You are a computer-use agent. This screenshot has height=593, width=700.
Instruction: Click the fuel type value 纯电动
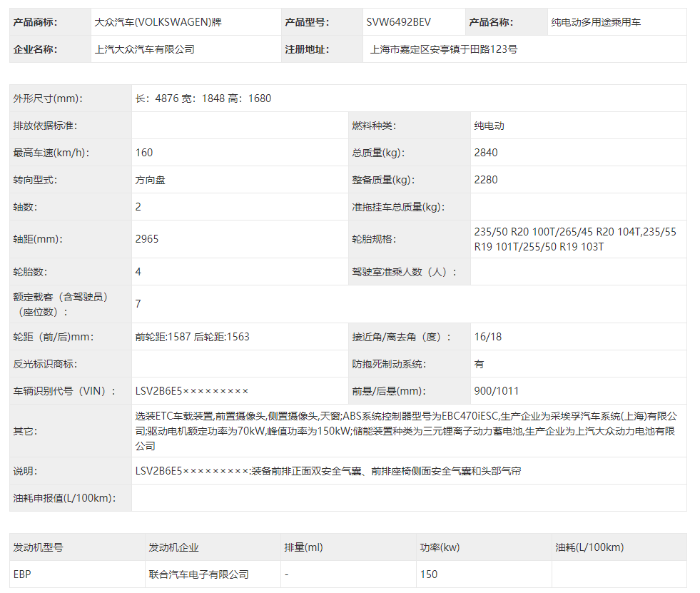tap(490, 126)
